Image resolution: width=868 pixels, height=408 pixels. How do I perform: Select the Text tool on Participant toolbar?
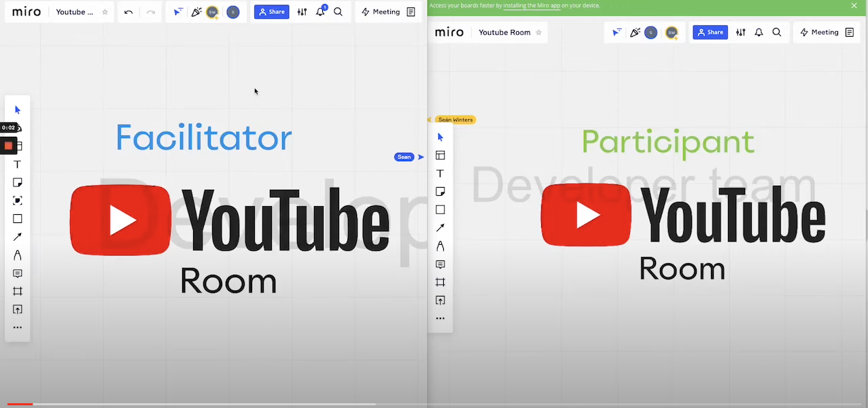pos(440,173)
